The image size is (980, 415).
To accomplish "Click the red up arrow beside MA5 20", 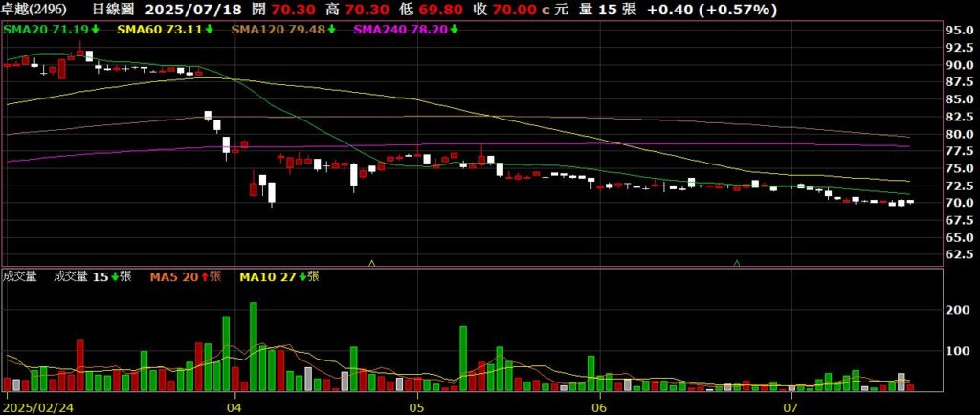I will [x=205, y=276].
